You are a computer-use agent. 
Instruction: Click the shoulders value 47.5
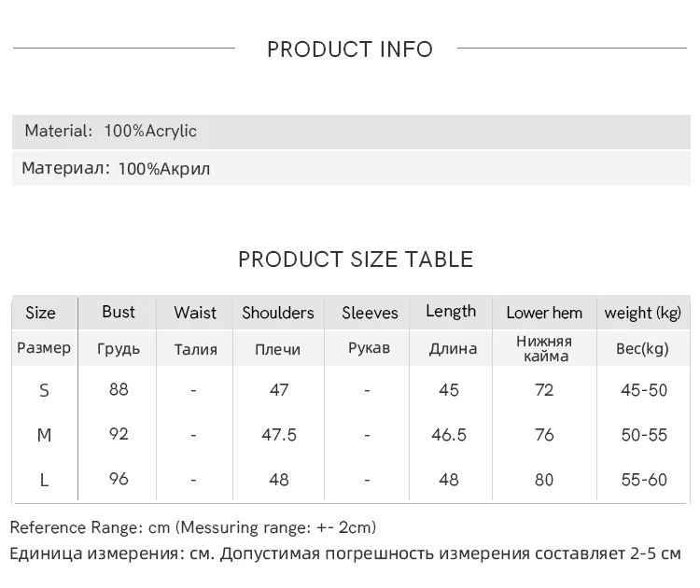pos(279,435)
